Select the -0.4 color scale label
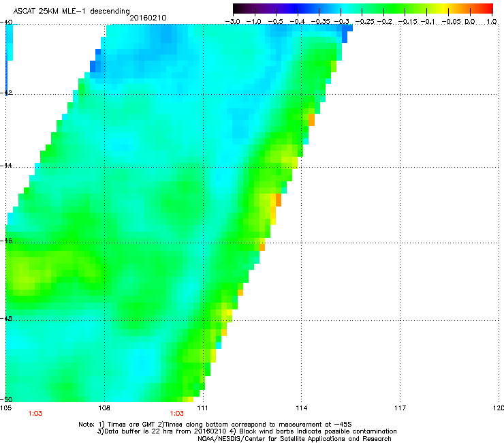Viewport: 504px width, 443px height. click(x=298, y=22)
